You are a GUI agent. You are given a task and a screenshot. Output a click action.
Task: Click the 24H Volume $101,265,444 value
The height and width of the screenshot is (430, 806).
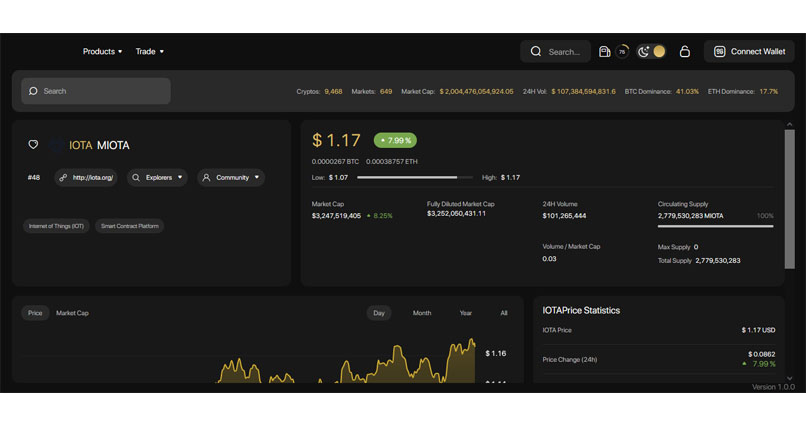coord(564,216)
